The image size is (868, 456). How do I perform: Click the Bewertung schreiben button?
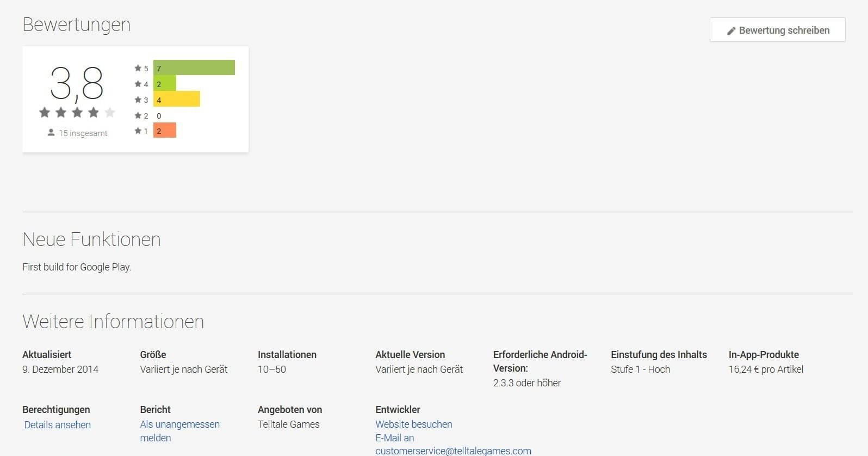[x=777, y=30]
